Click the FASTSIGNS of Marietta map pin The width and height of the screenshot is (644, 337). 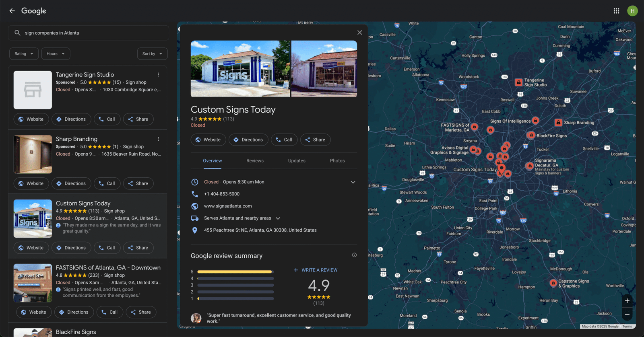pyautogui.click(x=475, y=127)
